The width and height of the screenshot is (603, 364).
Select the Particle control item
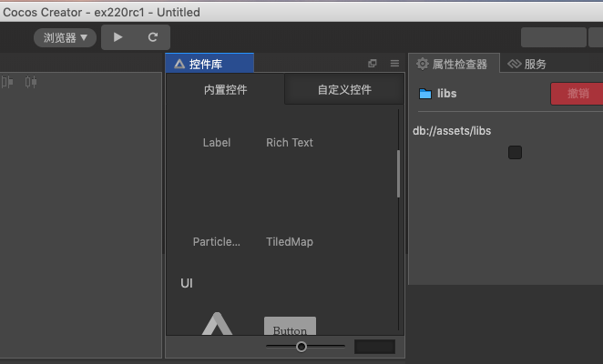(x=217, y=242)
